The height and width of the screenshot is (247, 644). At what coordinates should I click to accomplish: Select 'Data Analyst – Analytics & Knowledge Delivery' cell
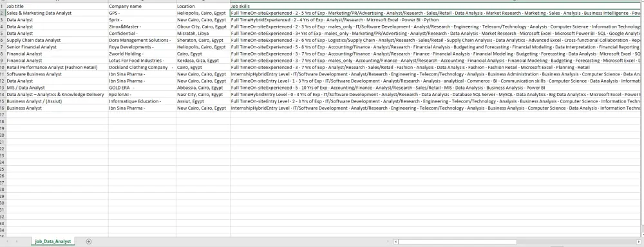tap(57, 95)
